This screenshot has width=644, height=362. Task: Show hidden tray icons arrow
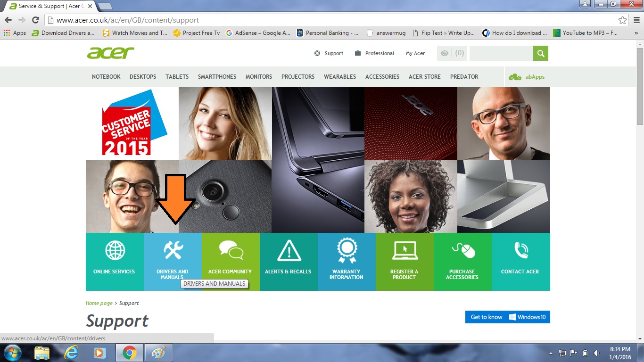tap(551, 353)
